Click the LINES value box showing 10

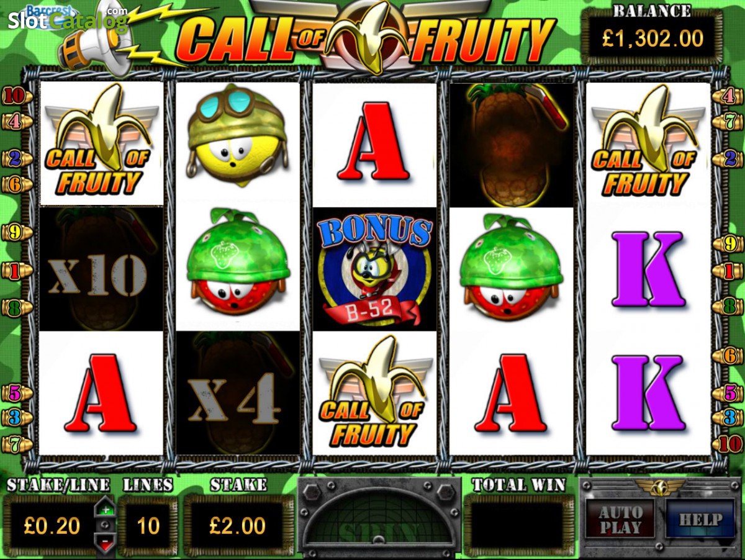(x=148, y=526)
